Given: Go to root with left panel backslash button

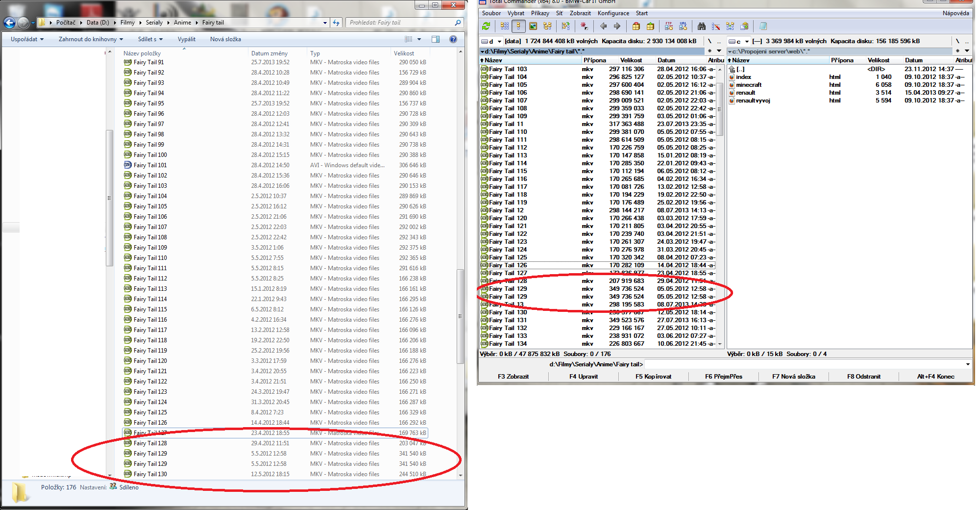Looking at the screenshot, I should pos(710,41).
